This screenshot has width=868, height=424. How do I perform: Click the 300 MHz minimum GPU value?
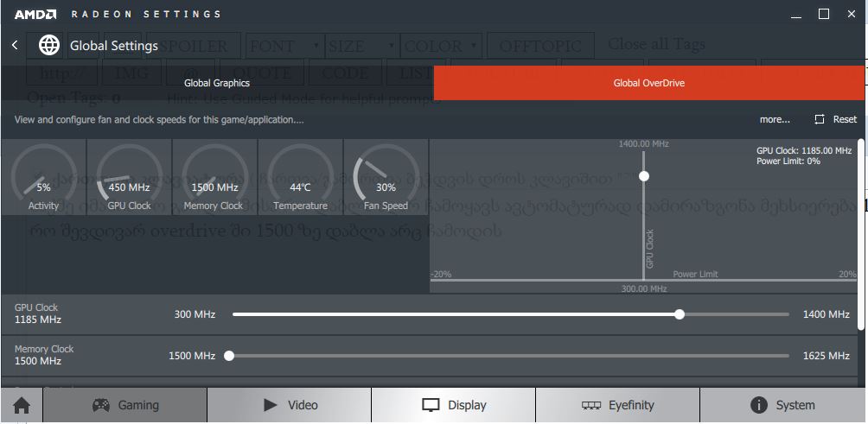click(195, 314)
